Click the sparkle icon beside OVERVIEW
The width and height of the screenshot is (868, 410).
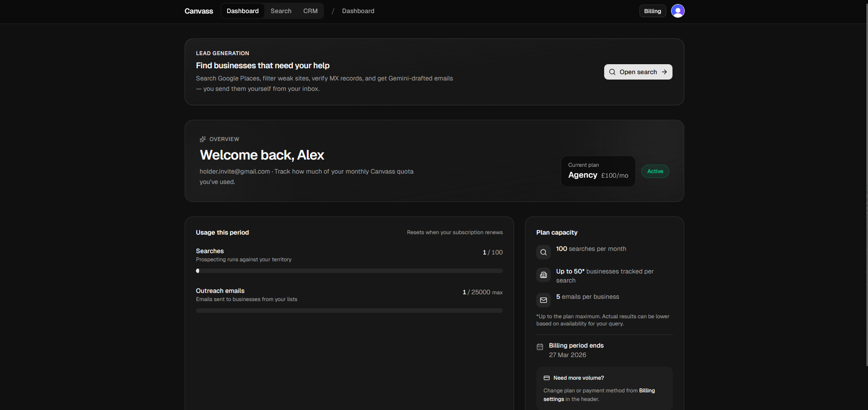202,139
